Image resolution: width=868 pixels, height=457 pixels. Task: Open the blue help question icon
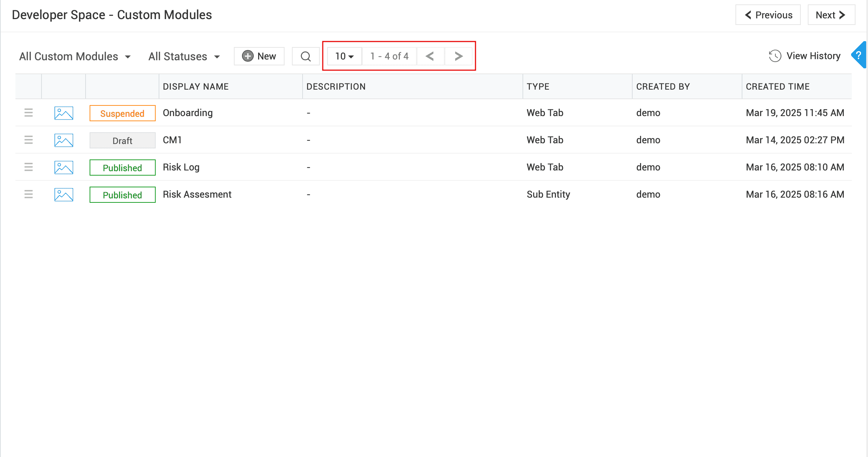[858, 55]
